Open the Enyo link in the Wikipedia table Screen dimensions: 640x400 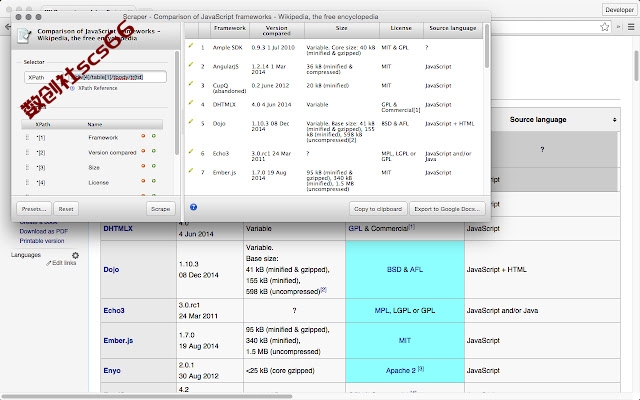[112, 371]
